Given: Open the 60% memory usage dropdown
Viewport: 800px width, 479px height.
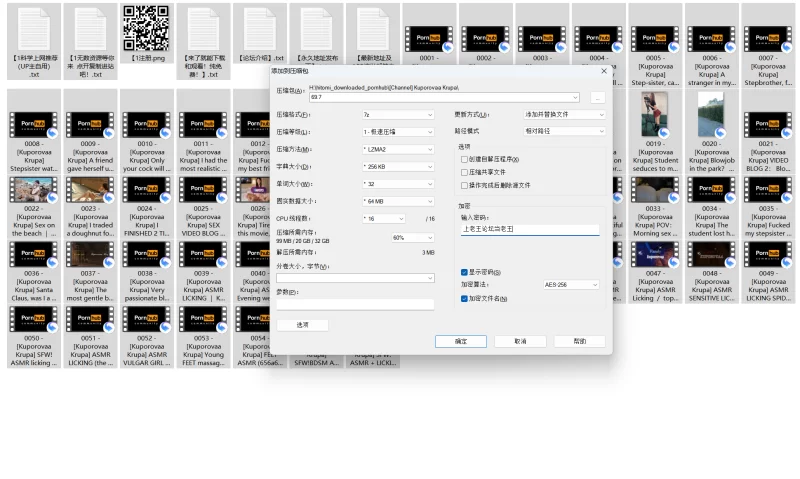Looking at the screenshot, I should pyautogui.click(x=413, y=238).
